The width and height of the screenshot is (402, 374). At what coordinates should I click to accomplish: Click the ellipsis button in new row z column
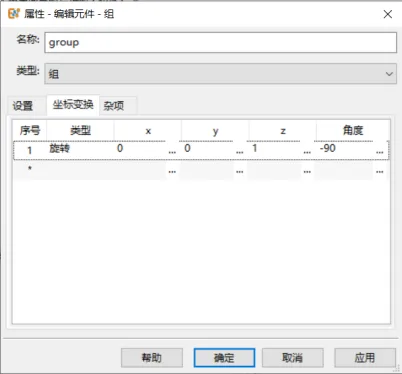point(307,171)
